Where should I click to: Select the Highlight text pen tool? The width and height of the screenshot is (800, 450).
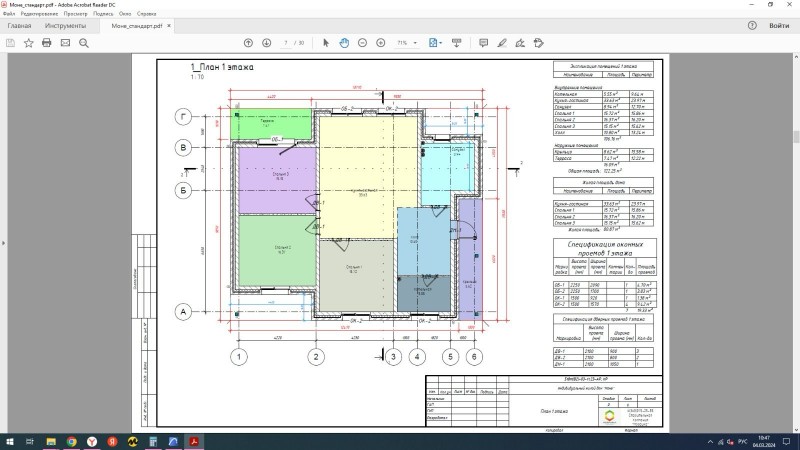(502, 43)
